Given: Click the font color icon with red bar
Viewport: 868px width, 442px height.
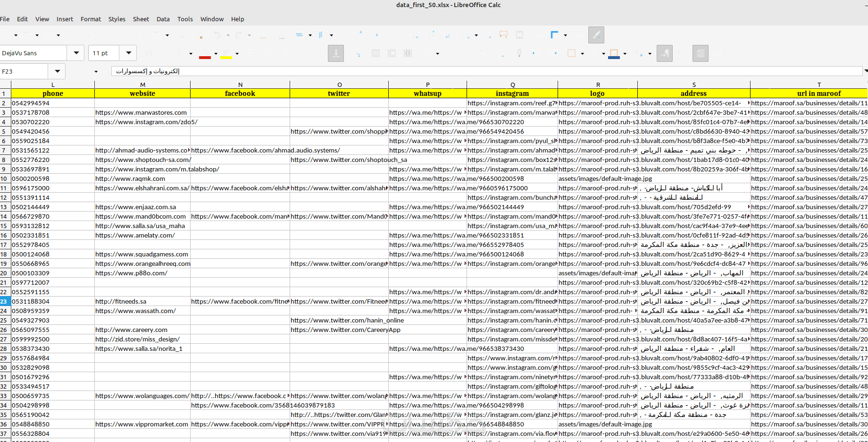Looking at the screenshot, I should coord(205,54).
